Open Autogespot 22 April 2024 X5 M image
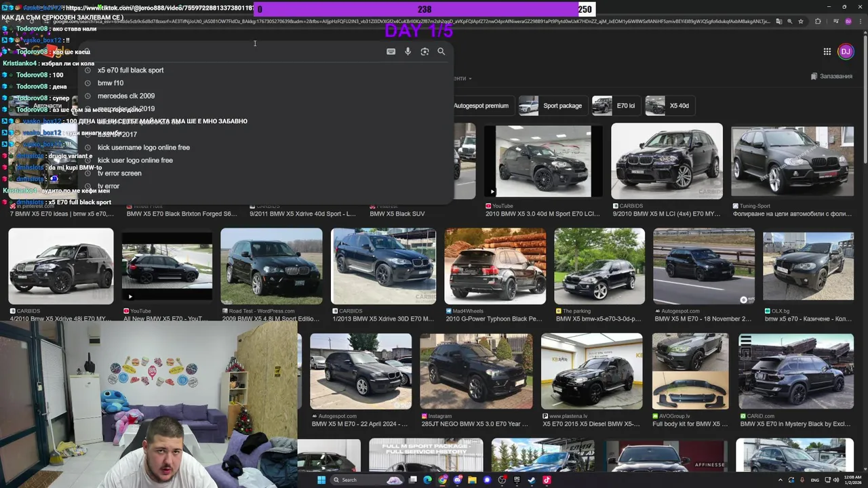868x488 pixels. [x=361, y=371]
